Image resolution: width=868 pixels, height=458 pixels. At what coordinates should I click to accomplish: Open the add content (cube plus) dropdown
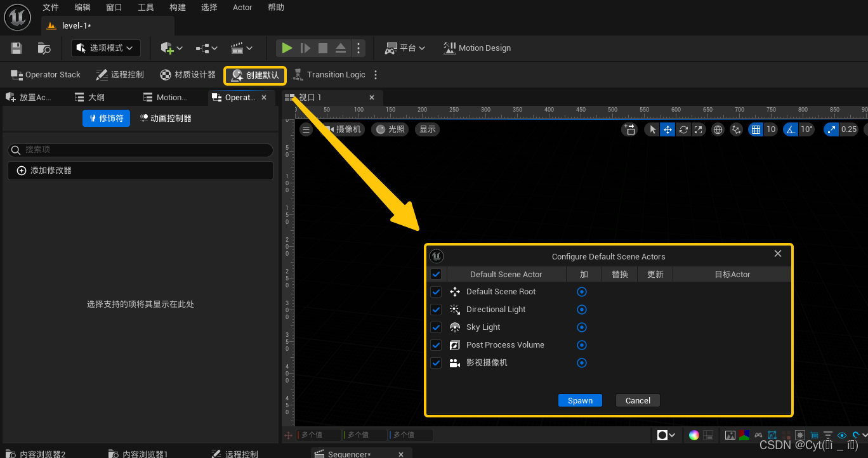(x=171, y=48)
